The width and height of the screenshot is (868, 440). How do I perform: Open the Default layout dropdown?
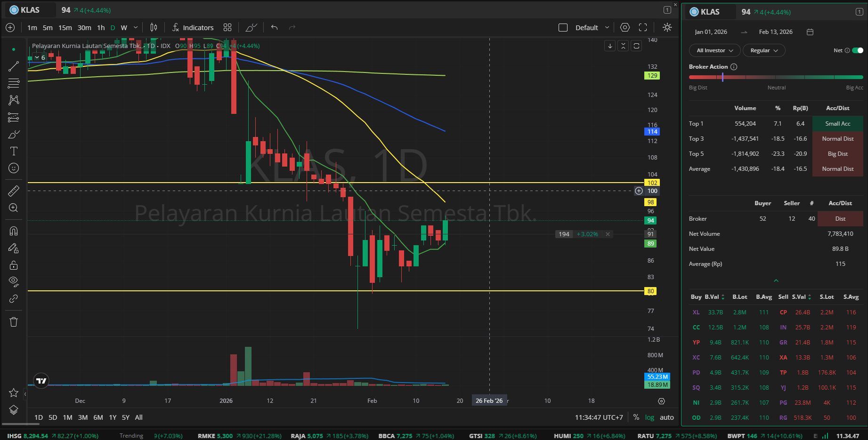[x=592, y=28]
